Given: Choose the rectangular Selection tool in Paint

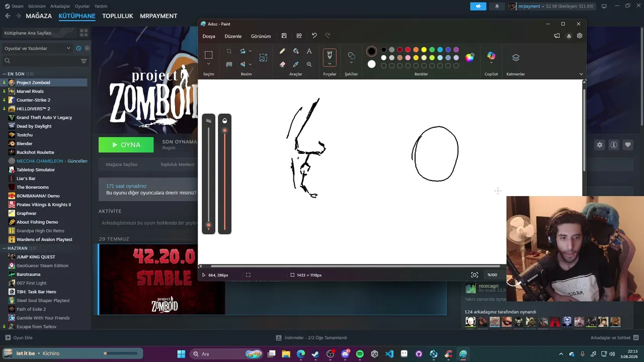Looking at the screenshot, I should (208, 55).
